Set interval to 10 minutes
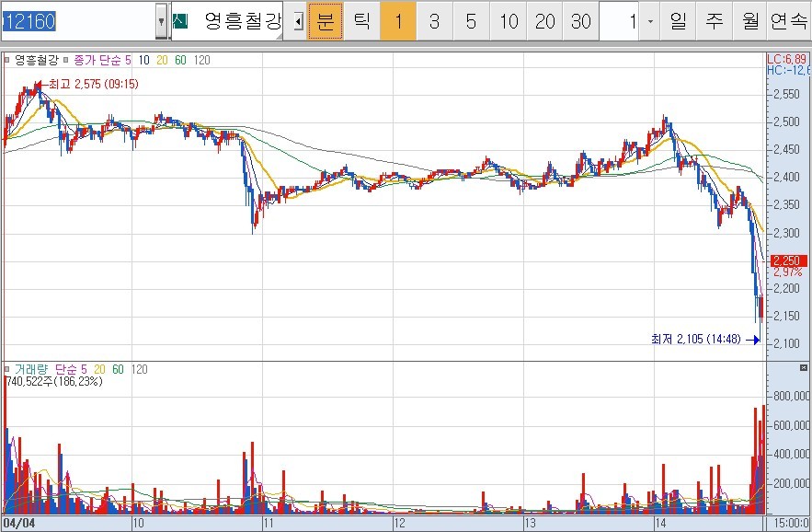Screen dimensions: 812x532 [x=509, y=21]
